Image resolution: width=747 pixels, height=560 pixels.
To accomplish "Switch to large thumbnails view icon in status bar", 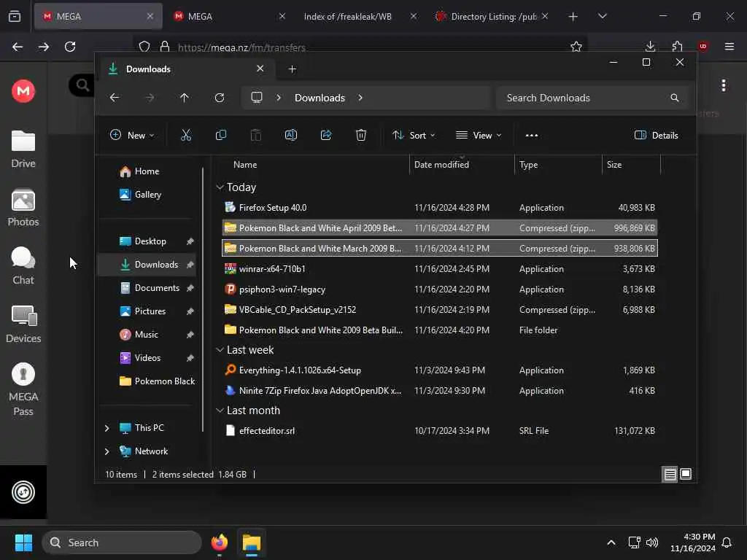I will [x=686, y=474].
